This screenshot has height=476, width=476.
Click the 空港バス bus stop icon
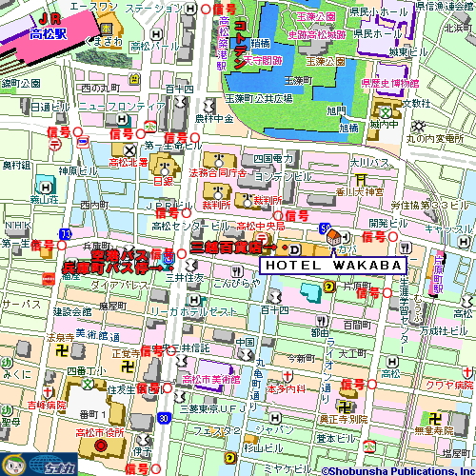coord(169,260)
